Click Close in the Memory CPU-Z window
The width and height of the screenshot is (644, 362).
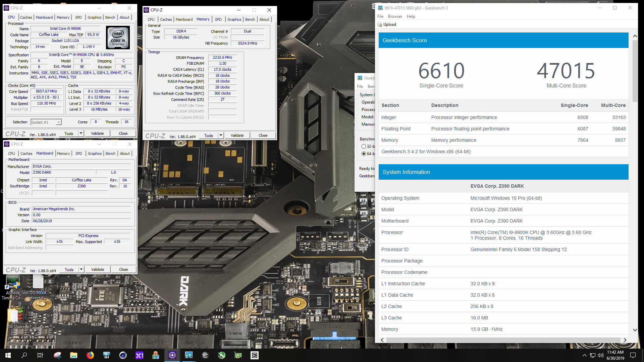[263, 135]
